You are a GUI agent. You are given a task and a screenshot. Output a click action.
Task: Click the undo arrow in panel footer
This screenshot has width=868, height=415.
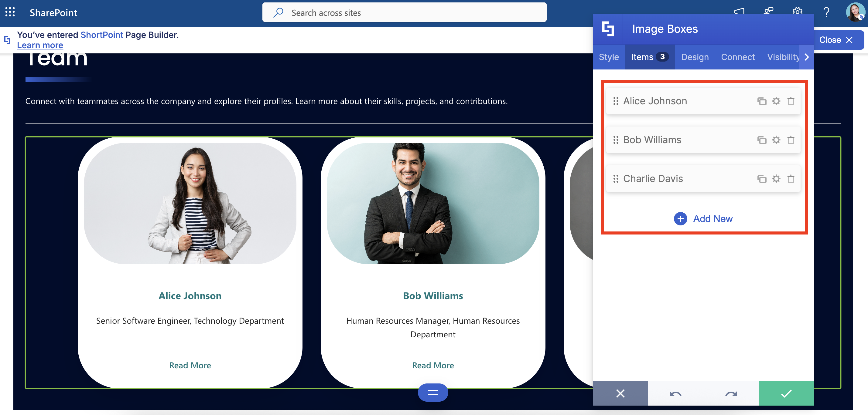pyautogui.click(x=675, y=393)
